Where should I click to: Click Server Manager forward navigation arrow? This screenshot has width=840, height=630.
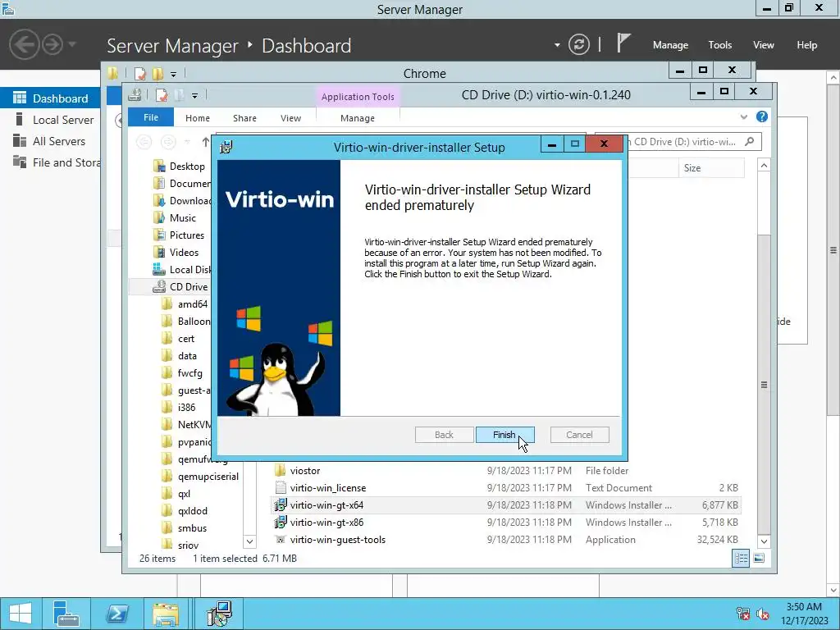(52, 44)
